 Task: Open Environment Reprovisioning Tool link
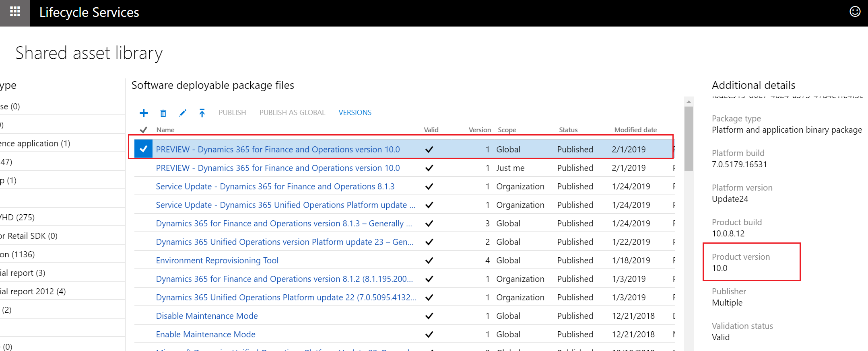click(x=217, y=261)
